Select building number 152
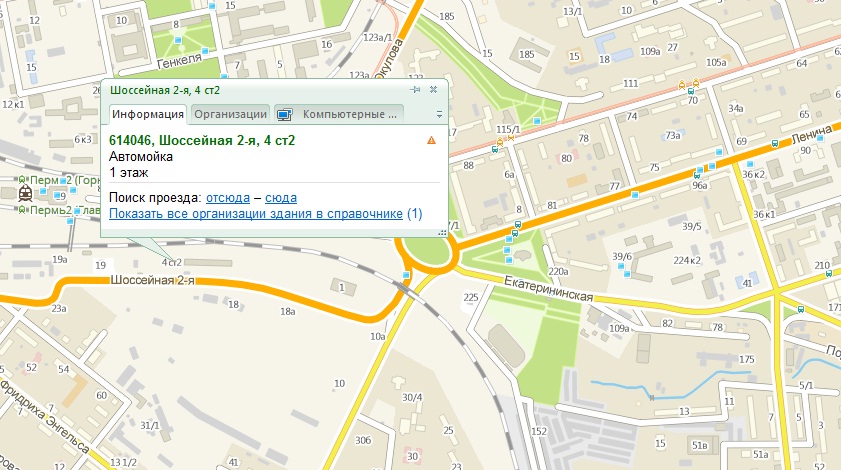The image size is (841, 470). (x=539, y=431)
